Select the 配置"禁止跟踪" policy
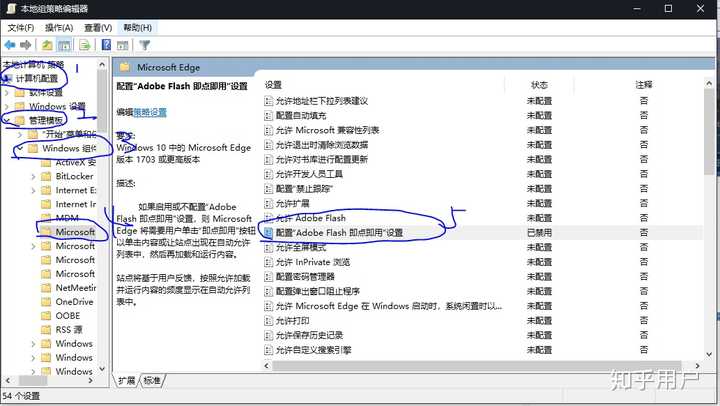 tap(304, 189)
